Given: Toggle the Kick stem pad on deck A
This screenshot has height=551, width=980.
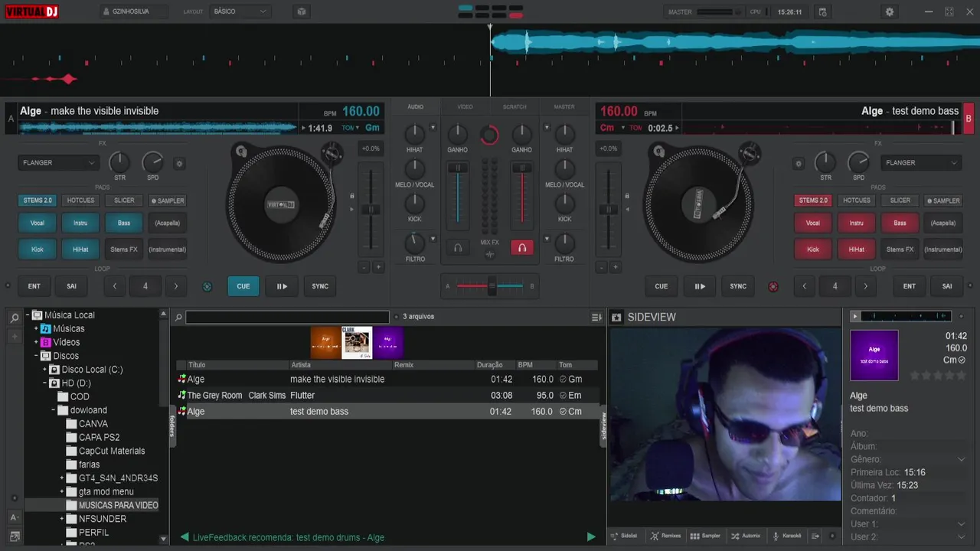Looking at the screenshot, I should [x=38, y=249].
